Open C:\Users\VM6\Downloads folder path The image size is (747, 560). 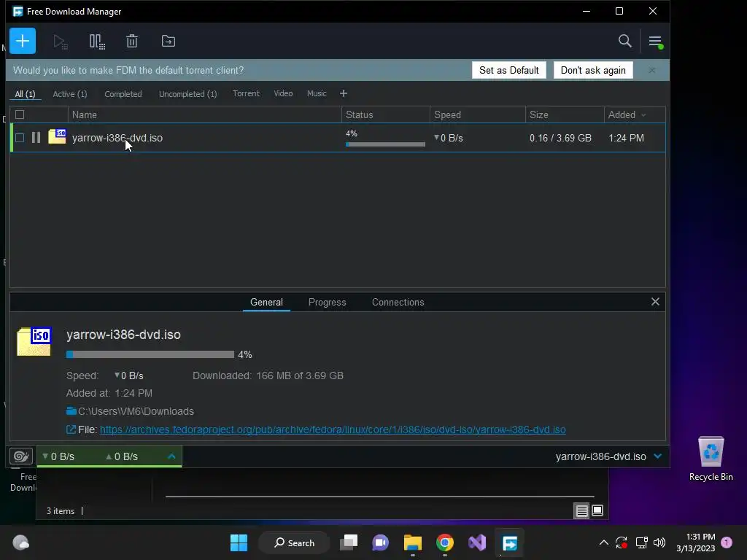136,411
